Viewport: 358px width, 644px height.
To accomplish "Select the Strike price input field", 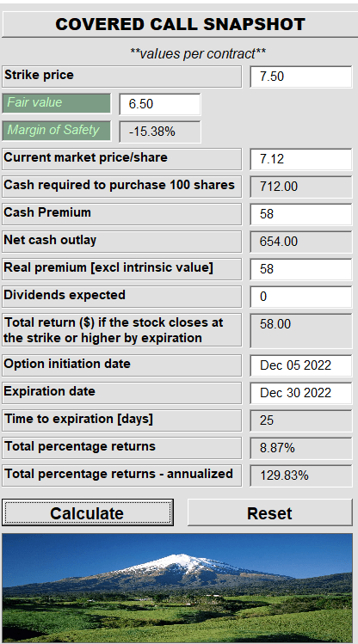I will 301,77.
